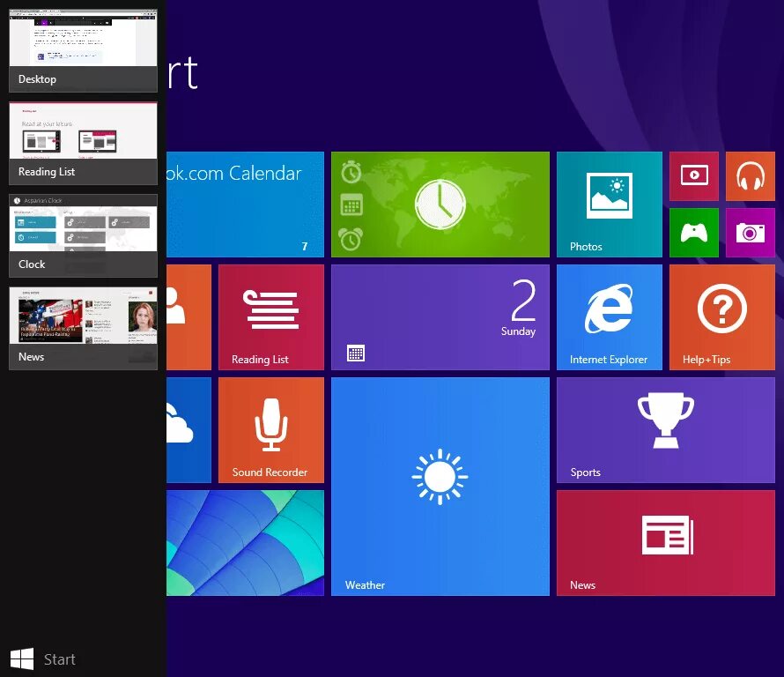The width and height of the screenshot is (784, 677).
Task: Switch to News app thumbnail in switcher
Action: click(83, 328)
